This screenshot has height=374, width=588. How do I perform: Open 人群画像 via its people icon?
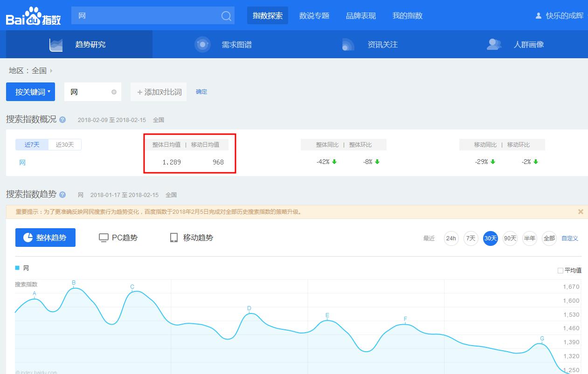pos(494,44)
